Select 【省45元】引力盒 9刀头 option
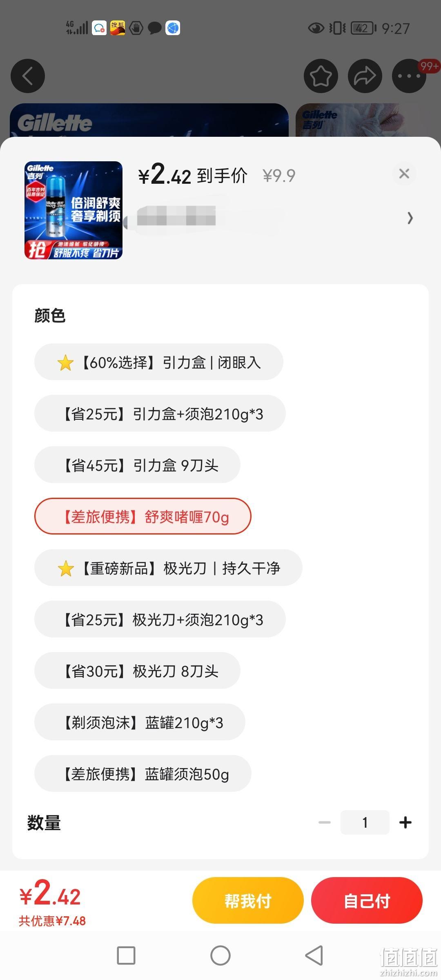 pyautogui.click(x=137, y=465)
